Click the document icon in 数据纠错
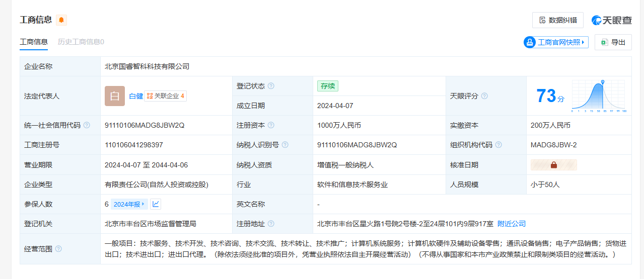Screen dimensions: 644x279 542,20
